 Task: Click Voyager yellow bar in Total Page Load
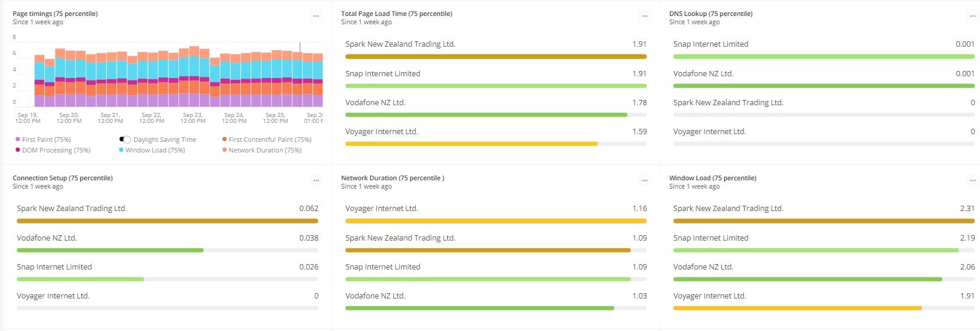pos(471,144)
